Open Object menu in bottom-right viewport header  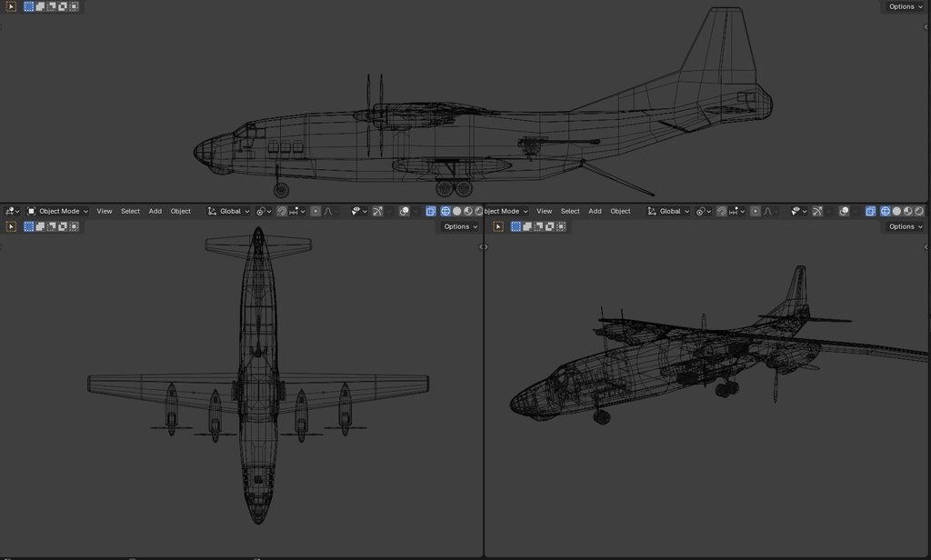[620, 211]
